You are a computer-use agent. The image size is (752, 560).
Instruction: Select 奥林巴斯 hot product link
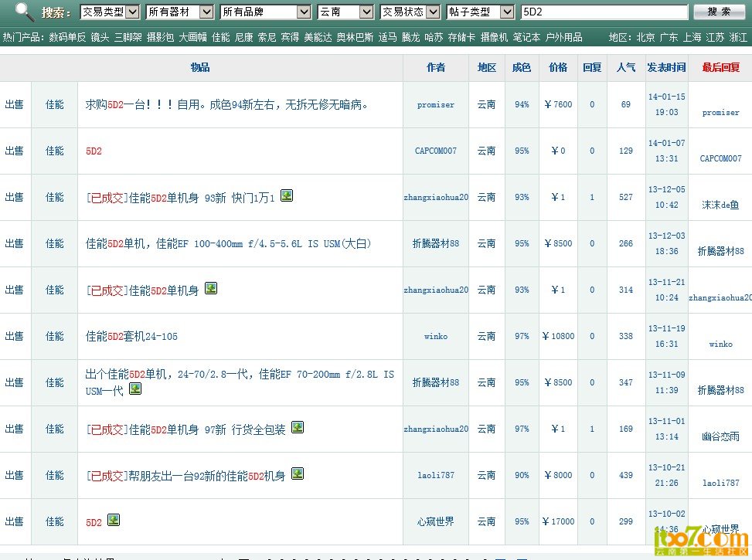[x=355, y=37]
